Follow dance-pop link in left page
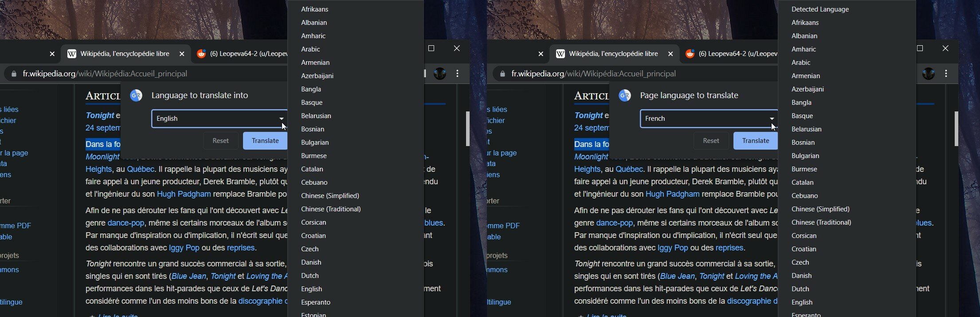 pyautogui.click(x=126, y=223)
